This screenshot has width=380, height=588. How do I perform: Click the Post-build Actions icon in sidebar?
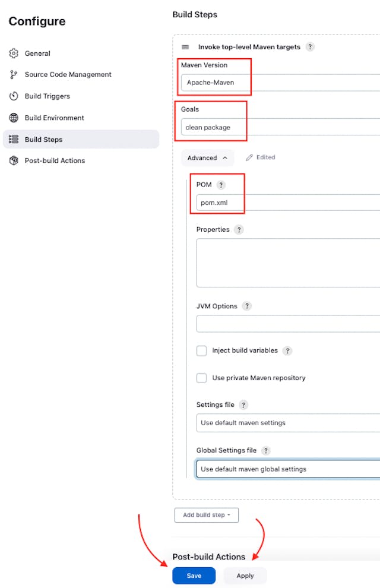click(13, 160)
